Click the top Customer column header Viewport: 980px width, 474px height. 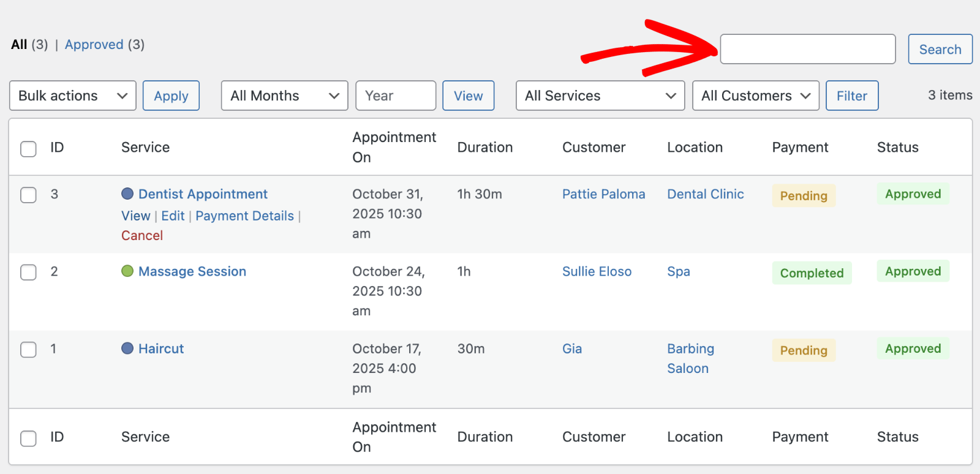(594, 147)
